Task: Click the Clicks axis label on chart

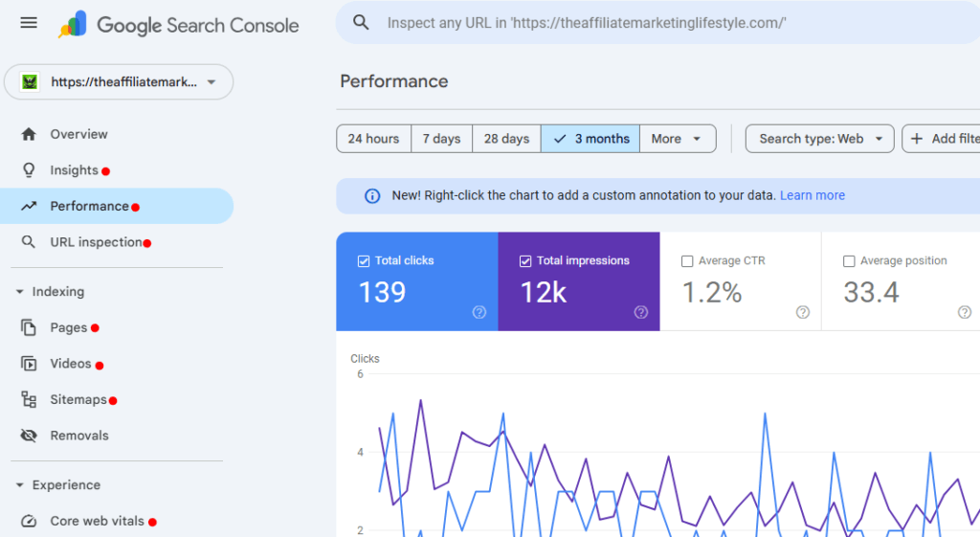Action: point(365,359)
